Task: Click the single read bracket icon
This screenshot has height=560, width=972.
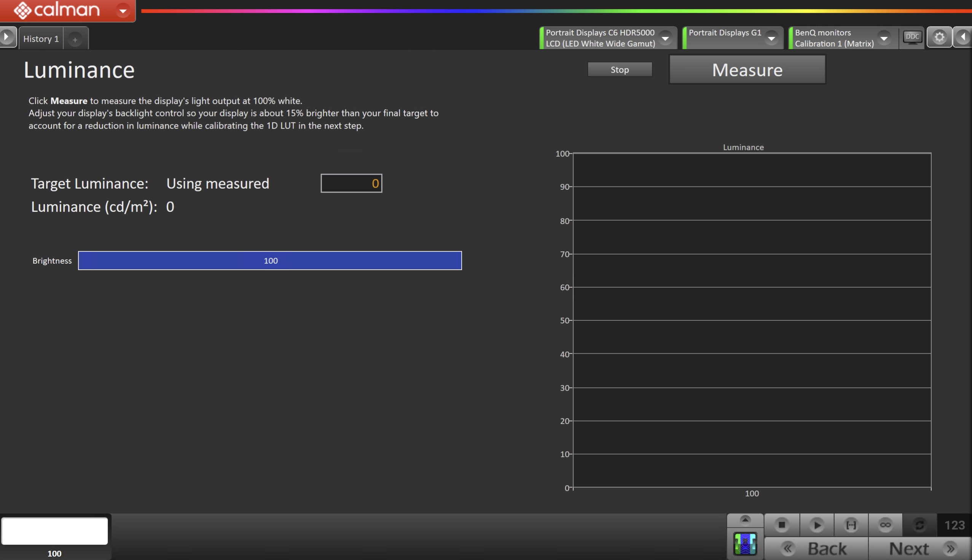Action: (851, 525)
